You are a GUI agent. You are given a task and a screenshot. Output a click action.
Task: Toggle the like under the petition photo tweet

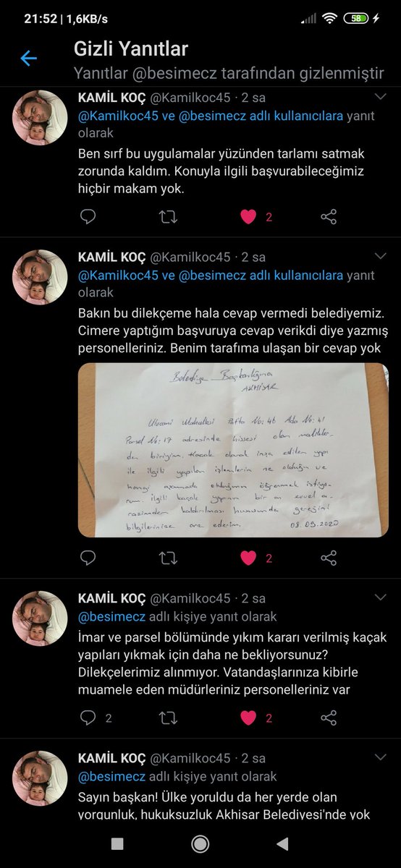click(x=248, y=558)
